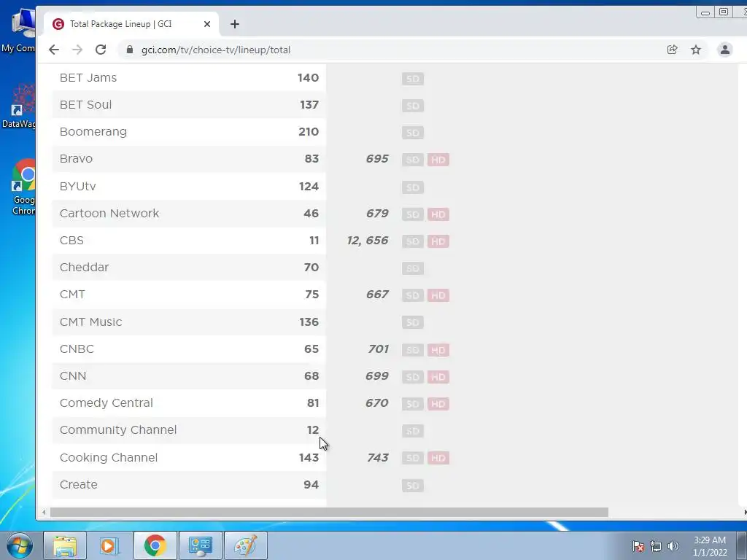
Task: Click channel number 210 for Boomerang
Action: 309,132
